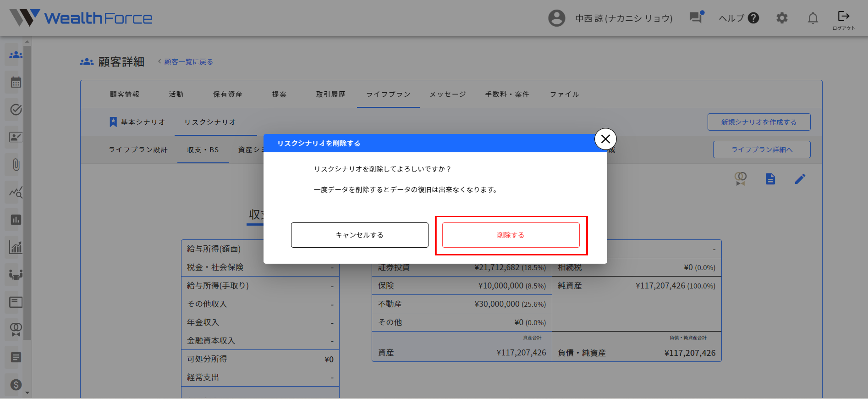
Task: Switch to the 取引履歴 tab
Action: pos(331,94)
